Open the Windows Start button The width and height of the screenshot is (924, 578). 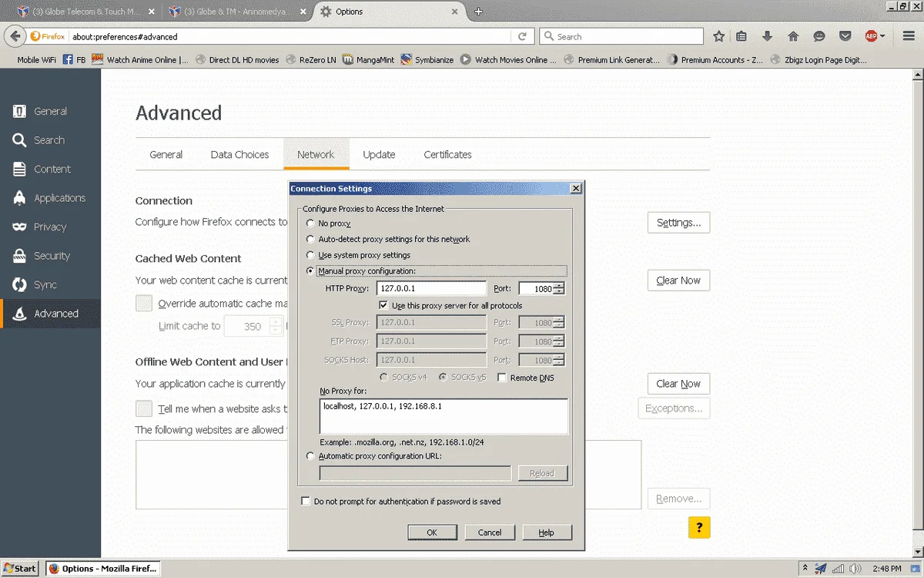pyautogui.click(x=21, y=569)
